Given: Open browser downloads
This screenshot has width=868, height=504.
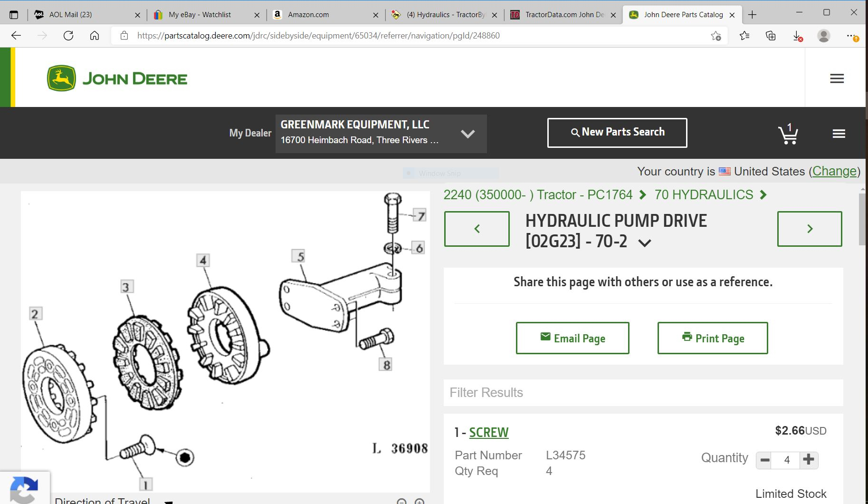Looking at the screenshot, I should coord(798,36).
